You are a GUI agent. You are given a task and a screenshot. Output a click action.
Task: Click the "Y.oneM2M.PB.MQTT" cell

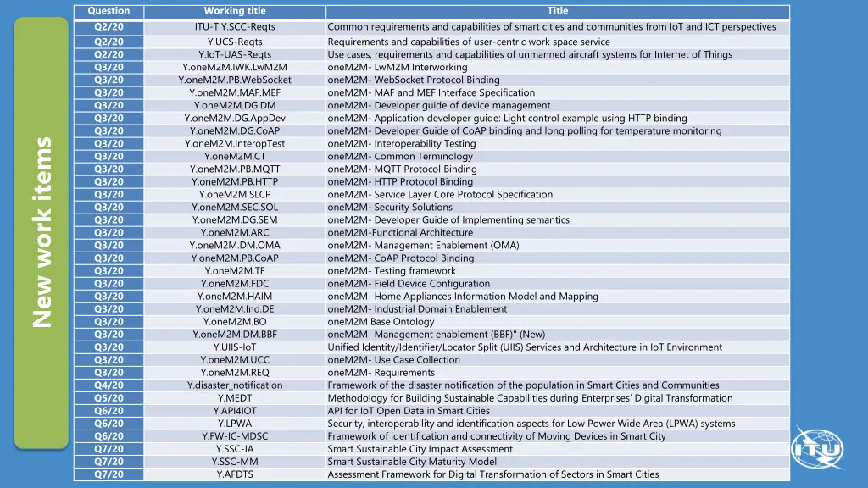coord(235,169)
